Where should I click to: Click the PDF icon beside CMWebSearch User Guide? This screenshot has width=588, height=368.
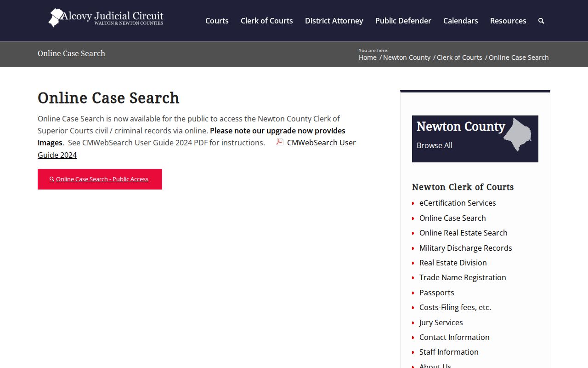[x=279, y=142]
